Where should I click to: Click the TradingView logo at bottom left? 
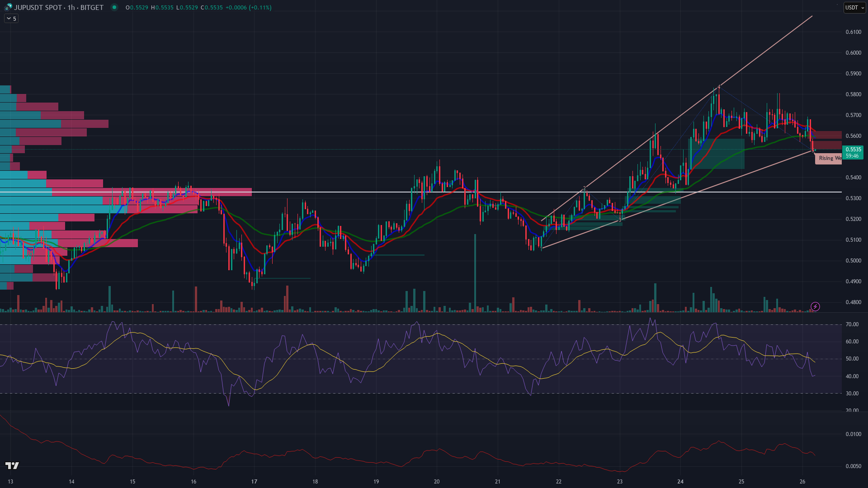pyautogui.click(x=12, y=465)
